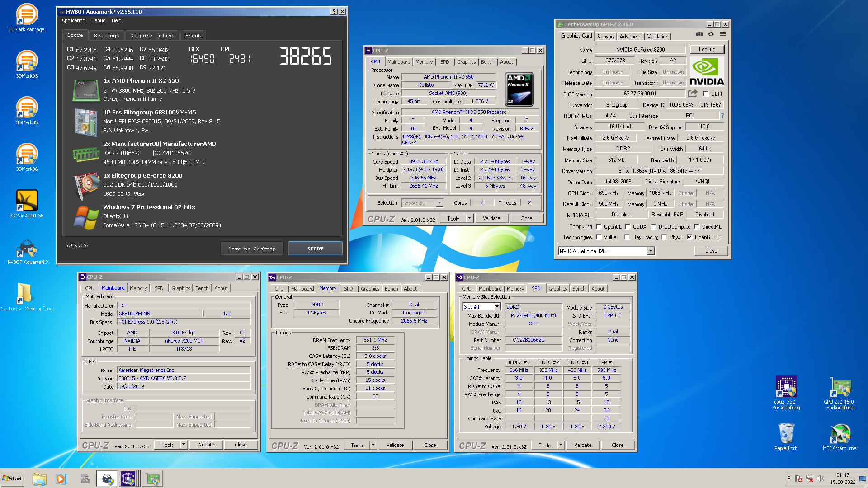Open 3DMark03 desktop shortcut
This screenshot has width=868, height=488.
pyautogui.click(x=27, y=65)
